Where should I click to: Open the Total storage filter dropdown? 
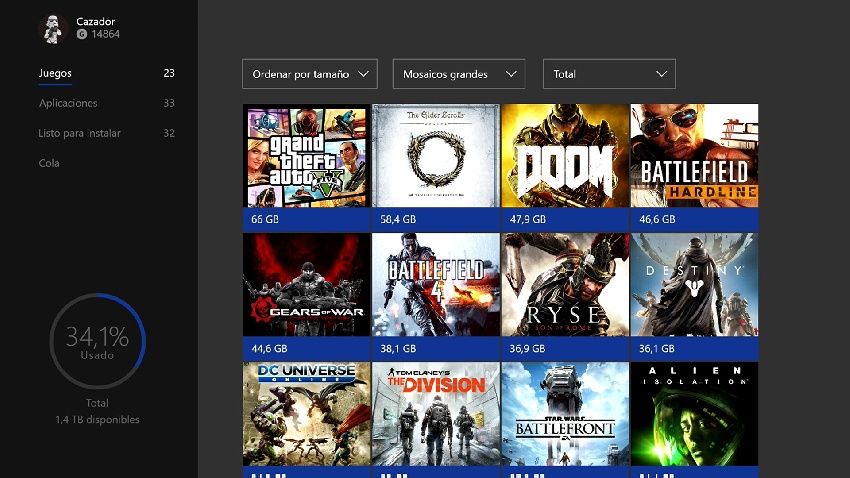(x=609, y=74)
